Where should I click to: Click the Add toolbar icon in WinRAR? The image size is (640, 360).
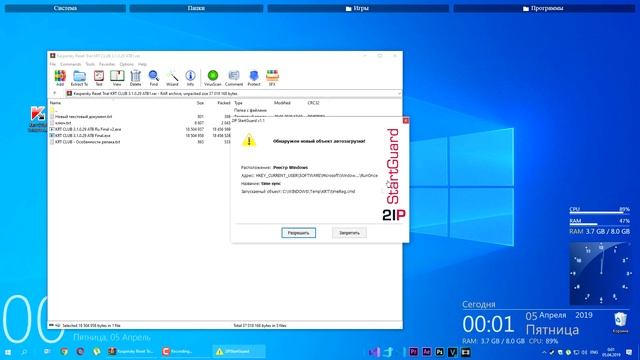60,78
